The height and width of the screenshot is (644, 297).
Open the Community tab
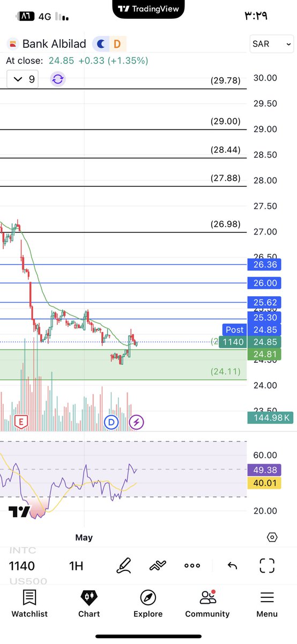click(x=207, y=604)
